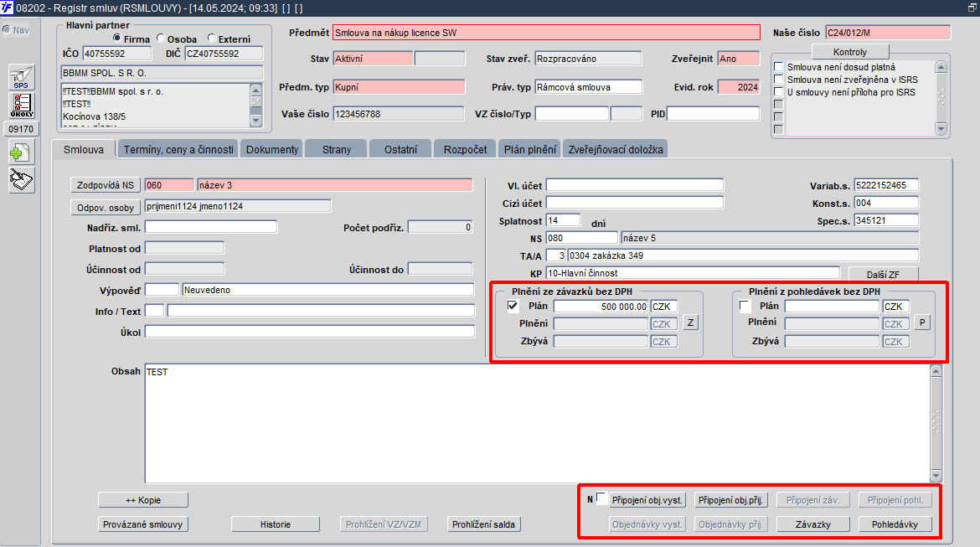Viewport: 980px width, 547px height.
Task: Click the small P button beside pohledávek Plnění
Action: pyautogui.click(x=922, y=323)
